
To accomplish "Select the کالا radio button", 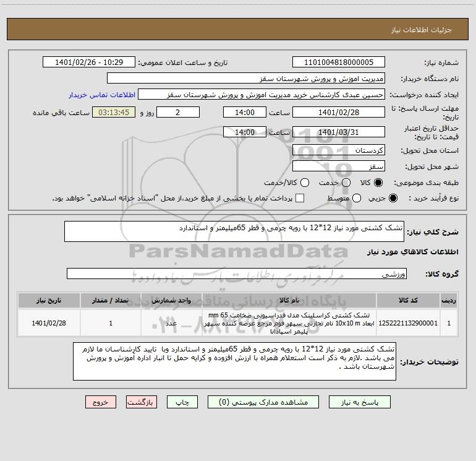I will click(x=378, y=183).
